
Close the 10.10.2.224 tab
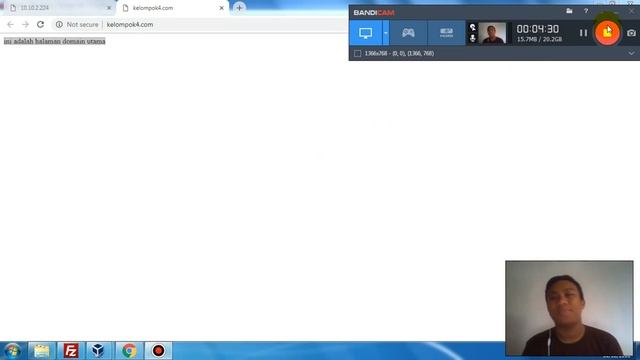click(x=109, y=8)
